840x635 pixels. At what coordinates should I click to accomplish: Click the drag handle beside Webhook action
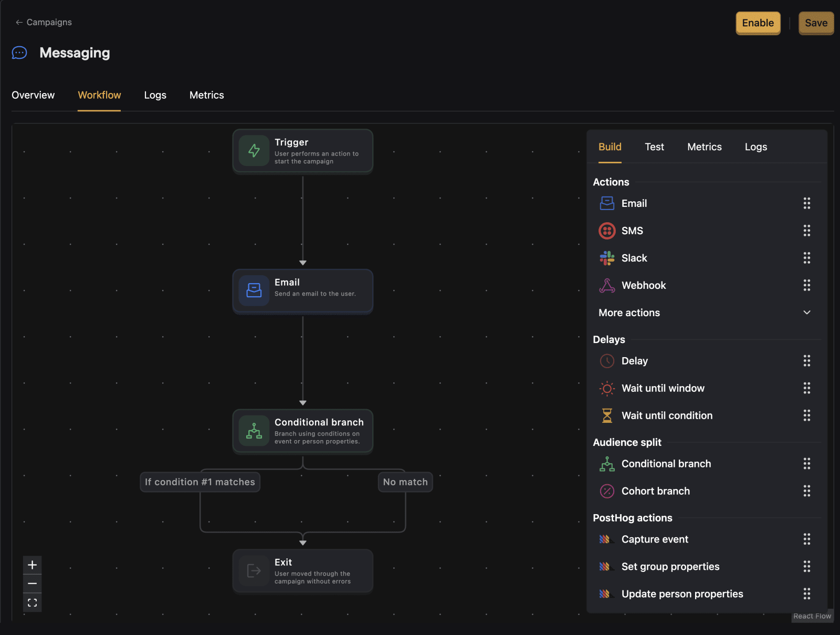click(807, 285)
